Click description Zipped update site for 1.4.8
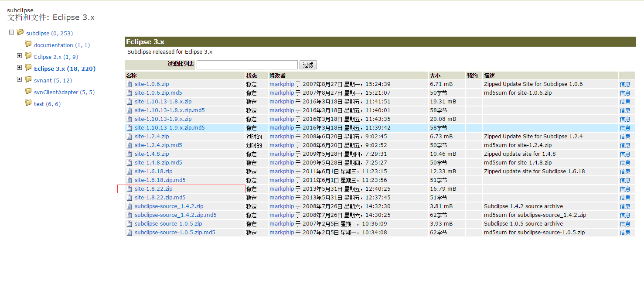The height and width of the screenshot is (281, 644). click(x=520, y=154)
